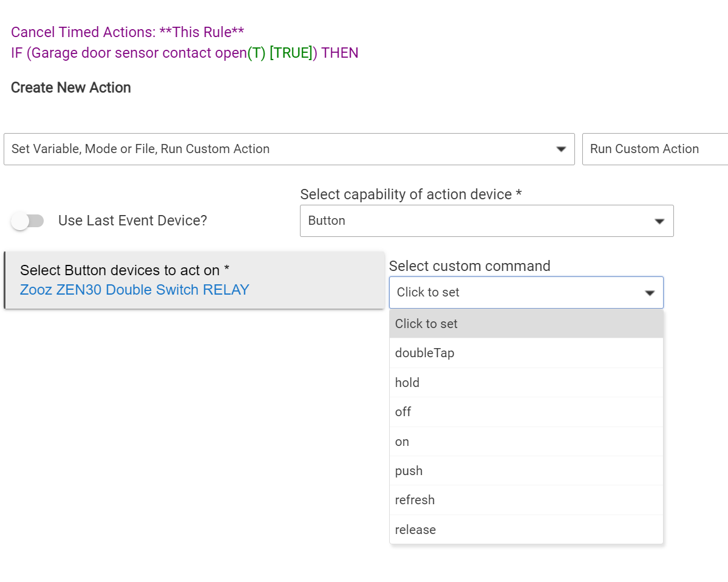Select the refresh command
This screenshot has width=728, height=582.
tap(526, 500)
